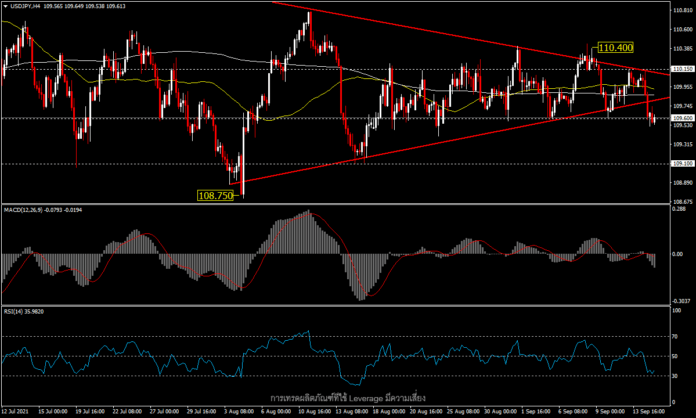Select the 110.150 horizontal level price tag
The image size is (696, 418).
click(x=683, y=69)
